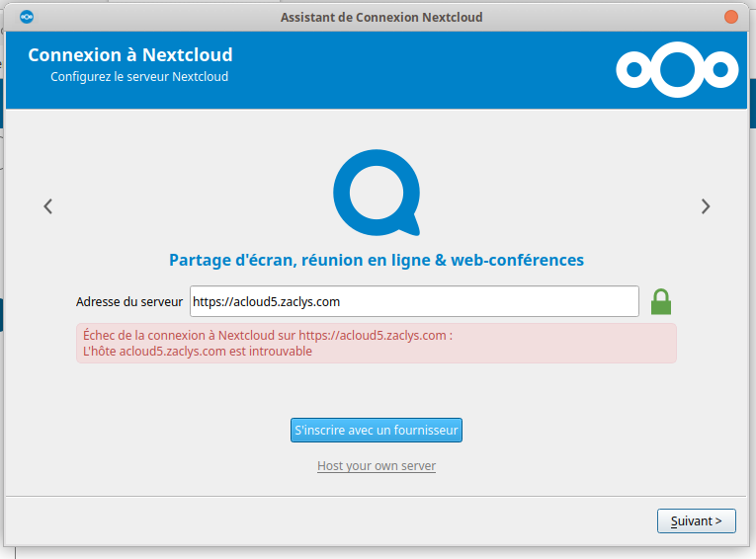The height and width of the screenshot is (559, 756).
Task: Open the "Host your own server" link
Action: (377, 465)
